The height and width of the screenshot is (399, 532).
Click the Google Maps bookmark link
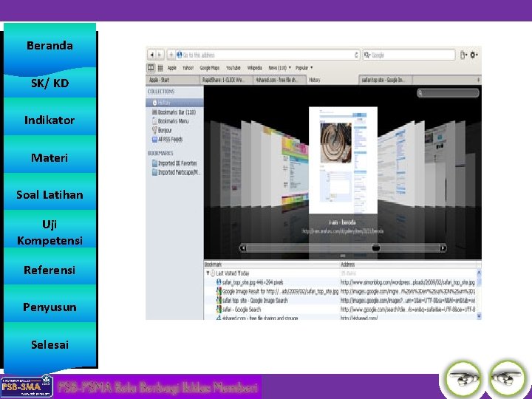coord(209,68)
